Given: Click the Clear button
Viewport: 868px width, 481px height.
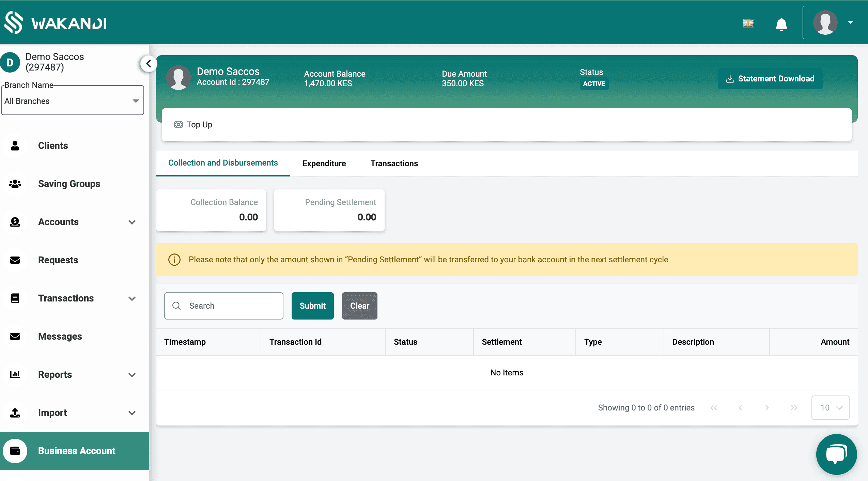Looking at the screenshot, I should 359,306.
